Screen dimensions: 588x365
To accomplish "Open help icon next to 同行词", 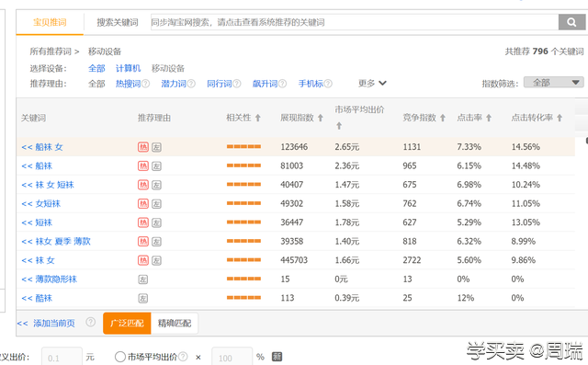I will tap(237, 84).
